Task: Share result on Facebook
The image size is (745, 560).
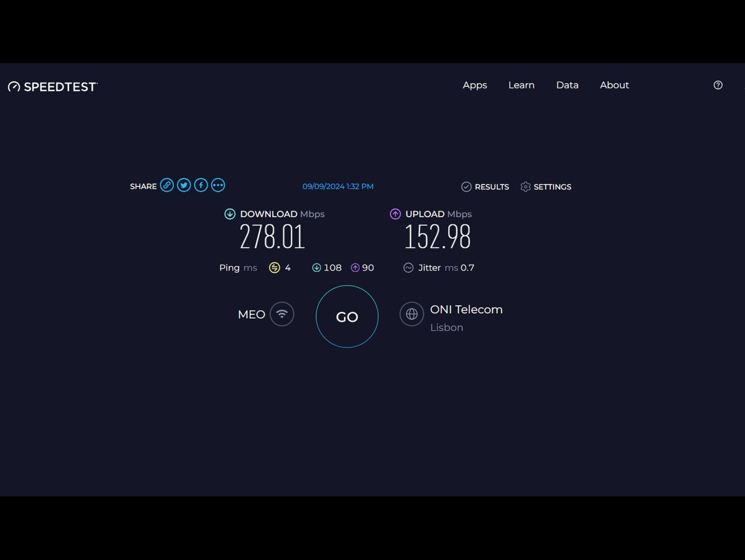Action: [201, 185]
